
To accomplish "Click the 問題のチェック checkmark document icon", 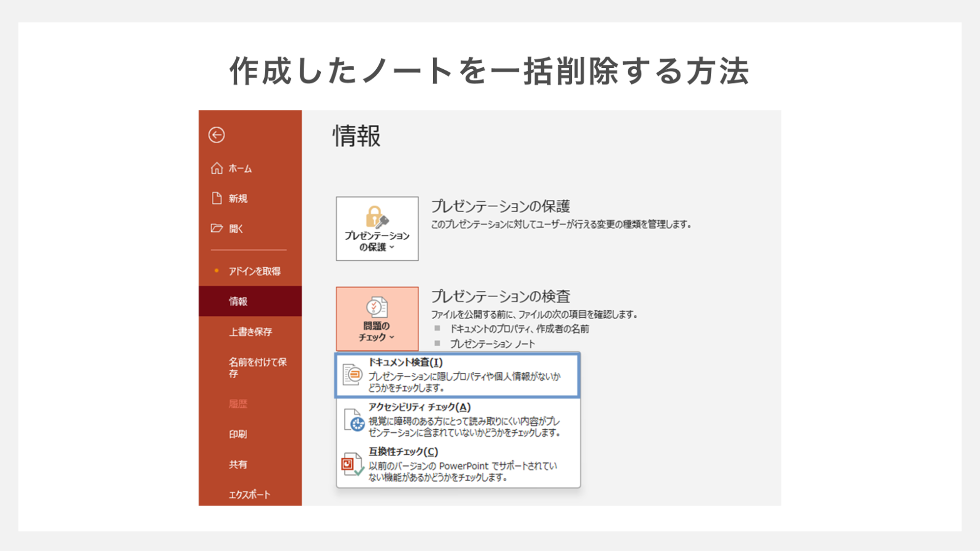I will click(376, 307).
